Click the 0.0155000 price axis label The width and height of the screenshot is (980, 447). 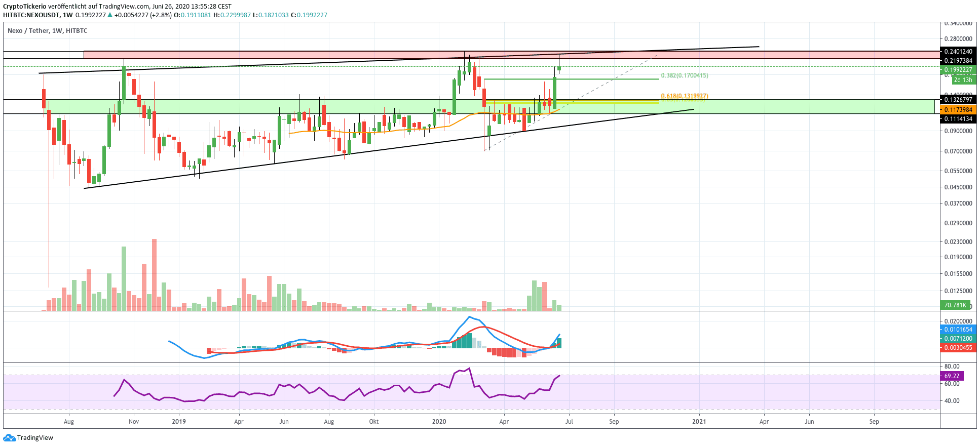[x=958, y=274]
